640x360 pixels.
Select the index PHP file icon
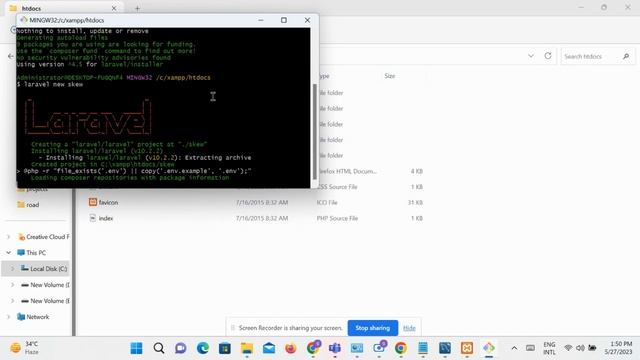93,218
